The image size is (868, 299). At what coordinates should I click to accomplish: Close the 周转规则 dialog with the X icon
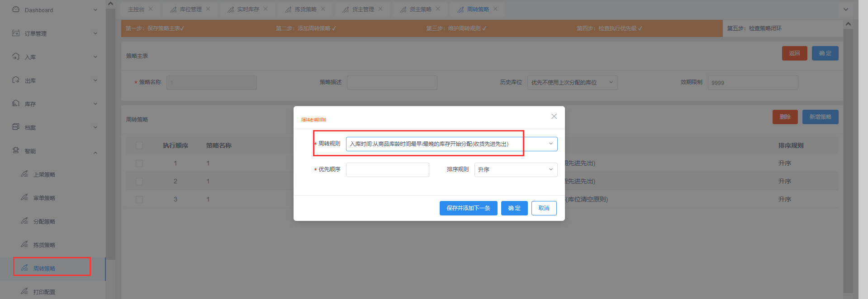554,117
